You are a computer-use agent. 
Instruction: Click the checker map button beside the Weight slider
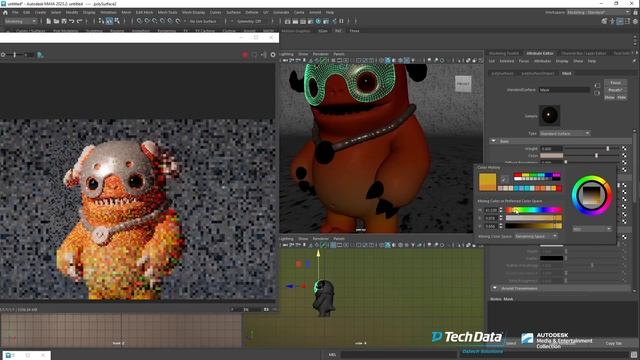(x=624, y=149)
